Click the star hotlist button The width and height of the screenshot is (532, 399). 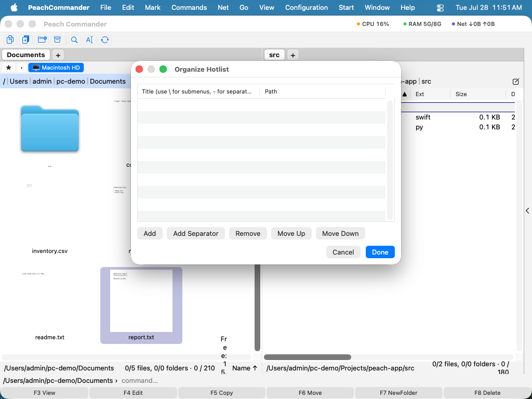pyautogui.click(x=9, y=68)
